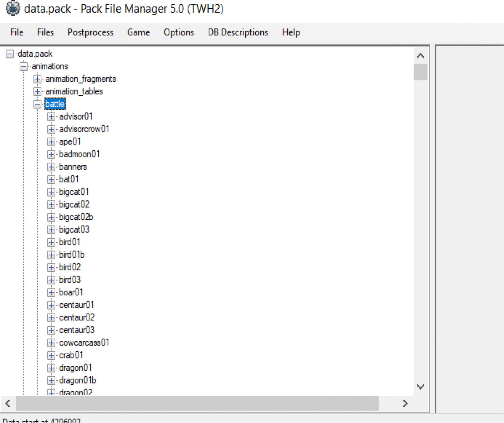Expand the bigcat02b folder
This screenshot has width=504, height=423.
pos(51,217)
